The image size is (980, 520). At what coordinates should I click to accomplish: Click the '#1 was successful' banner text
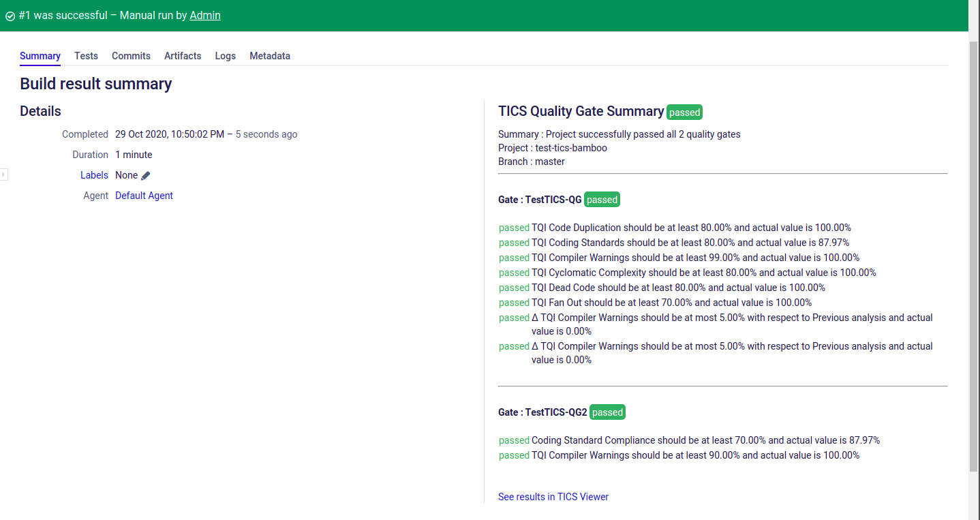tap(63, 15)
